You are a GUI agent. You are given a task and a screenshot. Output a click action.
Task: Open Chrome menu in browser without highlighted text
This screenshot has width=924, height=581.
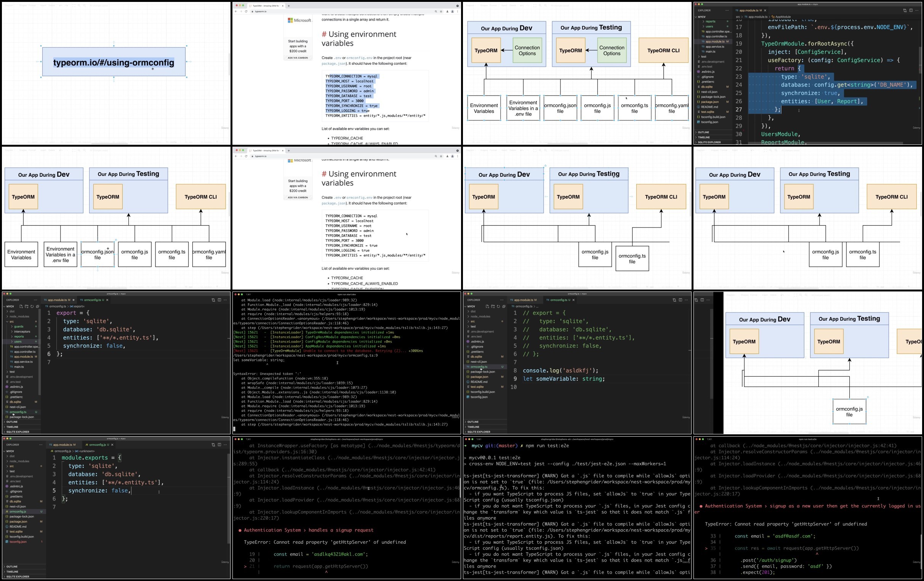click(457, 156)
